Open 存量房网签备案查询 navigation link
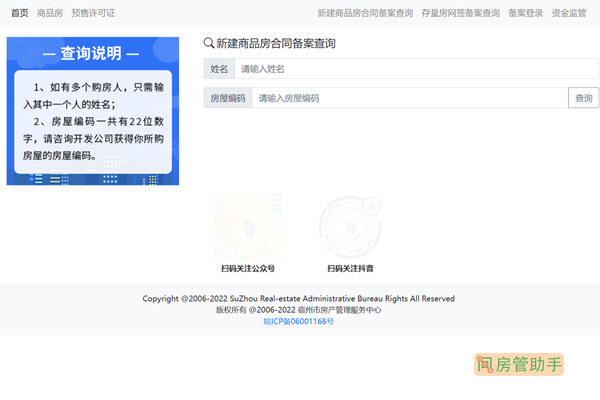The image size is (600, 400). click(x=461, y=13)
